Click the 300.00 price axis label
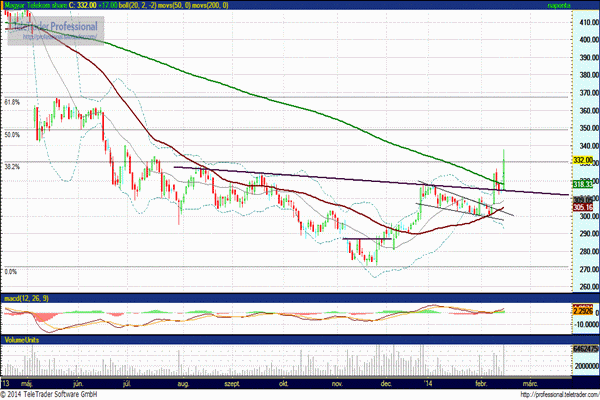 (589, 216)
